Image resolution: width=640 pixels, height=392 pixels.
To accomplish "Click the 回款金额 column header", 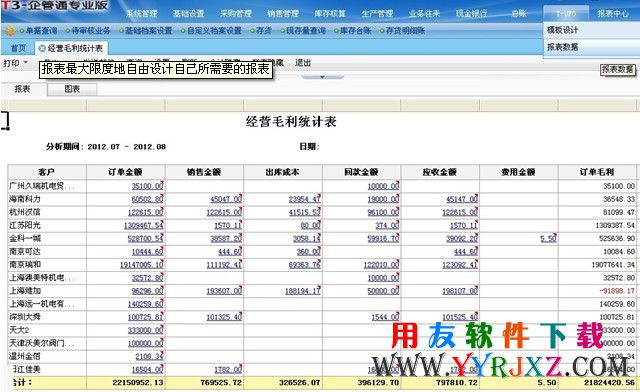I will point(361,172).
